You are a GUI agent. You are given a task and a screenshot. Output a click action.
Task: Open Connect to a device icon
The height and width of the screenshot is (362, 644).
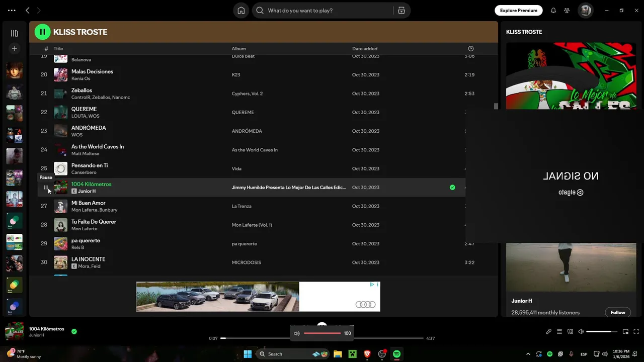pos(570,331)
